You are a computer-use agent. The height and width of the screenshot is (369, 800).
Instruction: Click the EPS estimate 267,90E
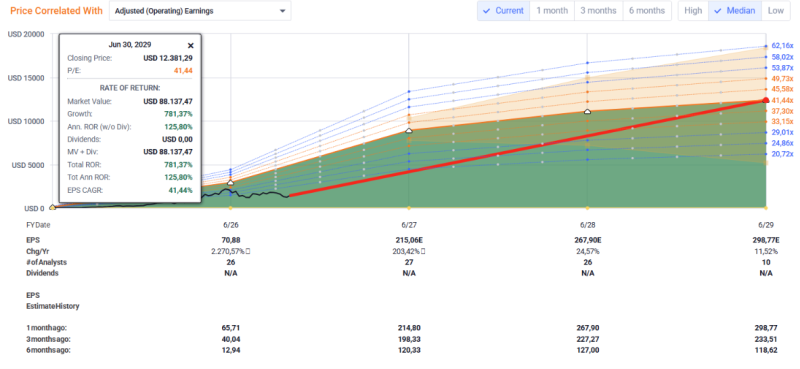[587, 240]
